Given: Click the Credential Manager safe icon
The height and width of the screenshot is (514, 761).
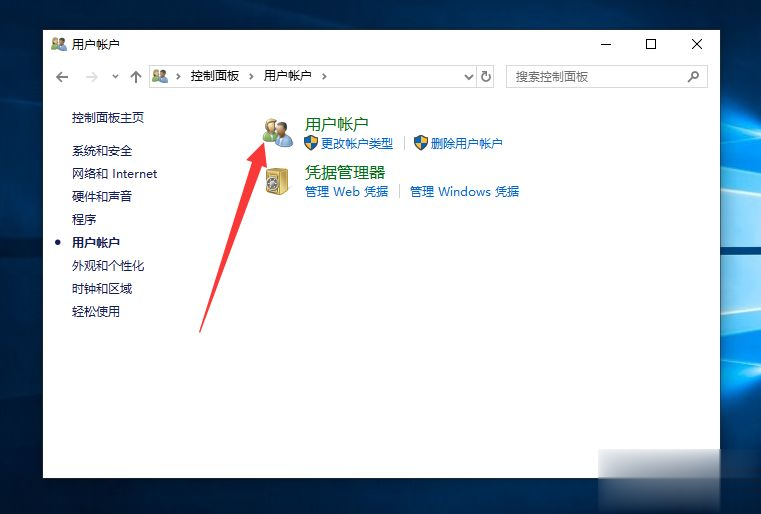Looking at the screenshot, I should point(277,181).
